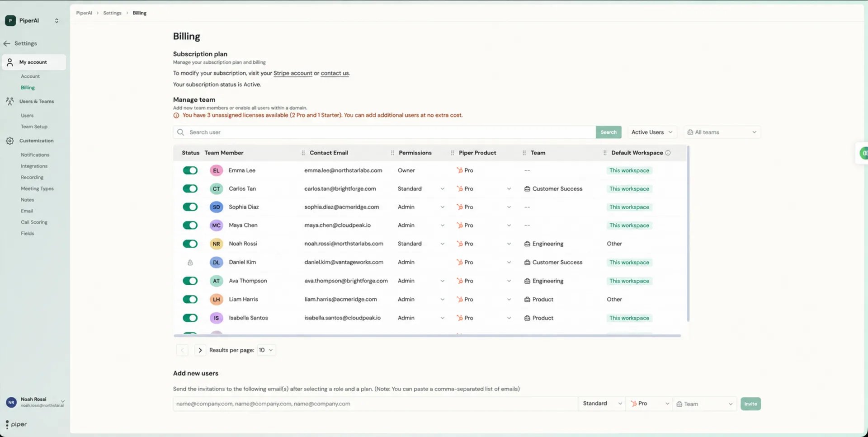Open the workspace switcher arrows beside PiperAI
The width and height of the screenshot is (868, 437).
57,20
